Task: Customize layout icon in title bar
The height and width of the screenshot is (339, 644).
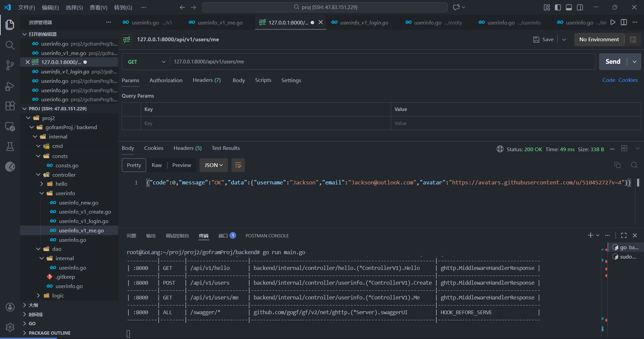Action: (547, 7)
